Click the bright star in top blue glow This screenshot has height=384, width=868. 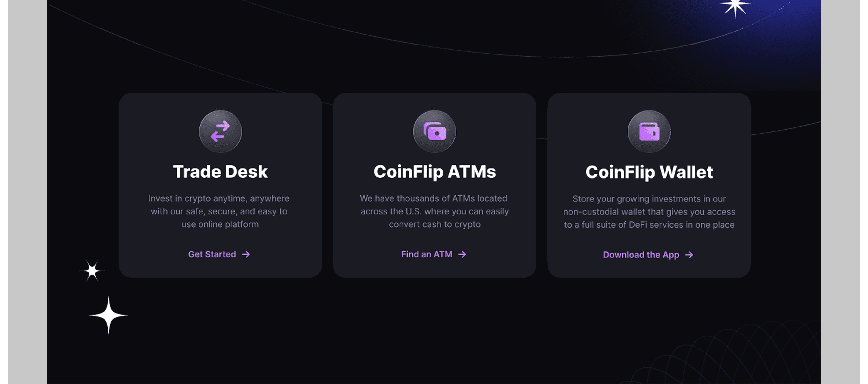click(x=735, y=7)
